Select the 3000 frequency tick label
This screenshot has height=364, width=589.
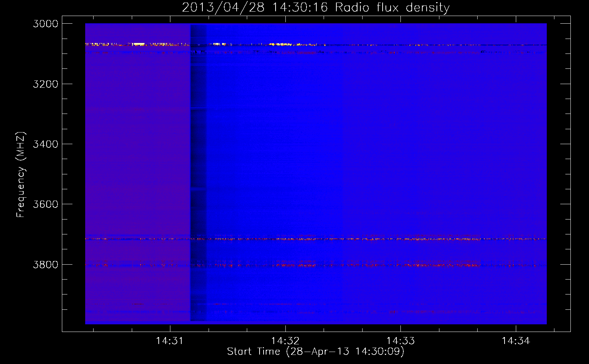tap(46, 24)
